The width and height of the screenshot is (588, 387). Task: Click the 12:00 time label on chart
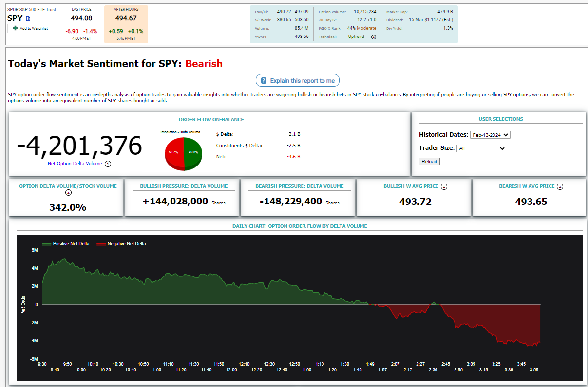coord(232,370)
